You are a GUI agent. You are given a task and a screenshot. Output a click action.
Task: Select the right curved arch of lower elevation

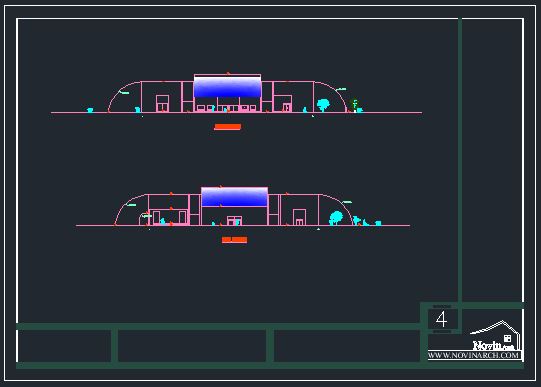pyautogui.click(x=336, y=209)
